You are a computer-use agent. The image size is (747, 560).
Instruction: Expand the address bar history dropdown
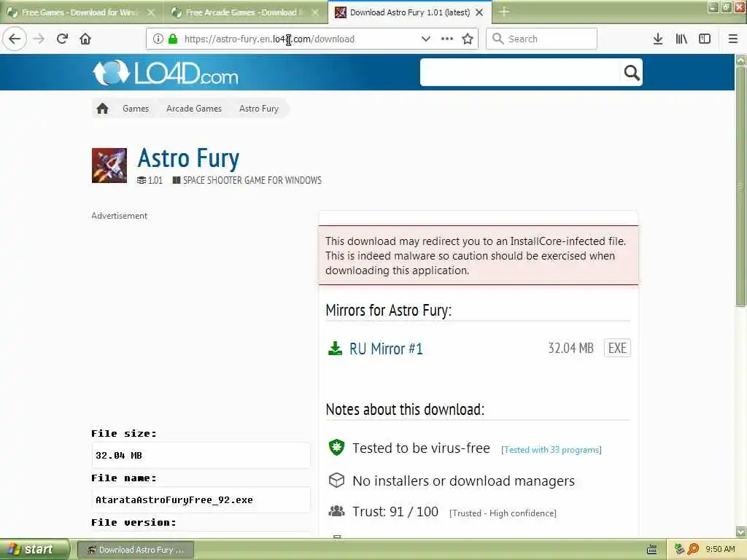coord(426,39)
